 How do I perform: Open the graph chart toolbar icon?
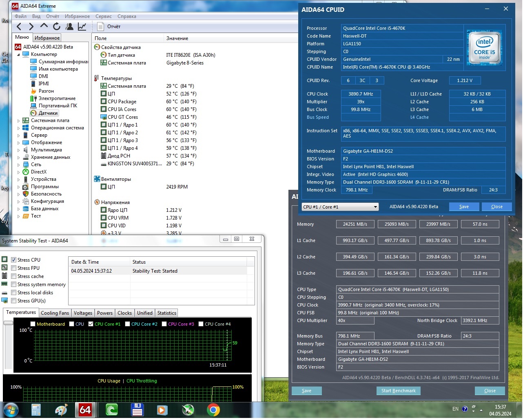(82, 27)
